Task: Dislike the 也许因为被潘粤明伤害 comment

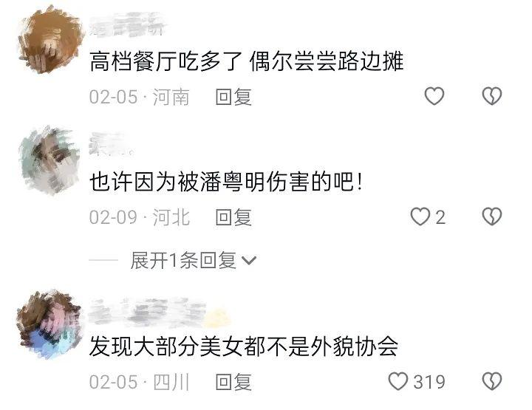Action: [491, 216]
